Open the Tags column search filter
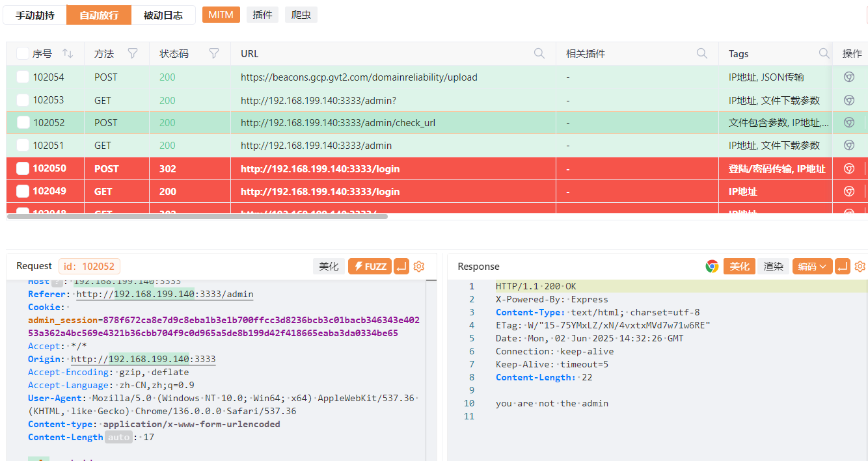 [x=824, y=54]
